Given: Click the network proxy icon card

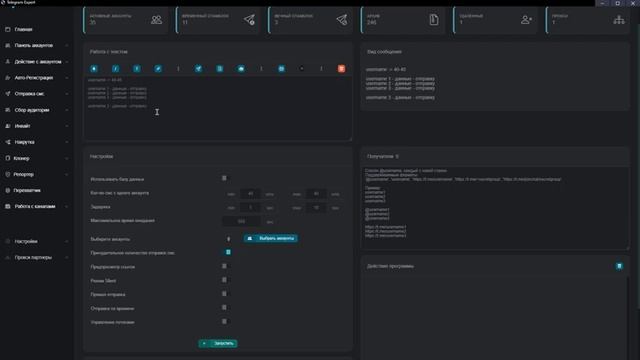Looking at the screenshot, I should [x=619, y=20].
